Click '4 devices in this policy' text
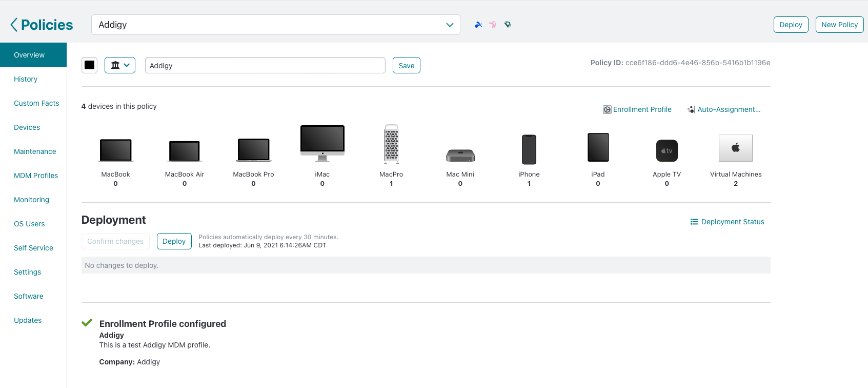Viewport: 868px width, 388px height. [119, 106]
